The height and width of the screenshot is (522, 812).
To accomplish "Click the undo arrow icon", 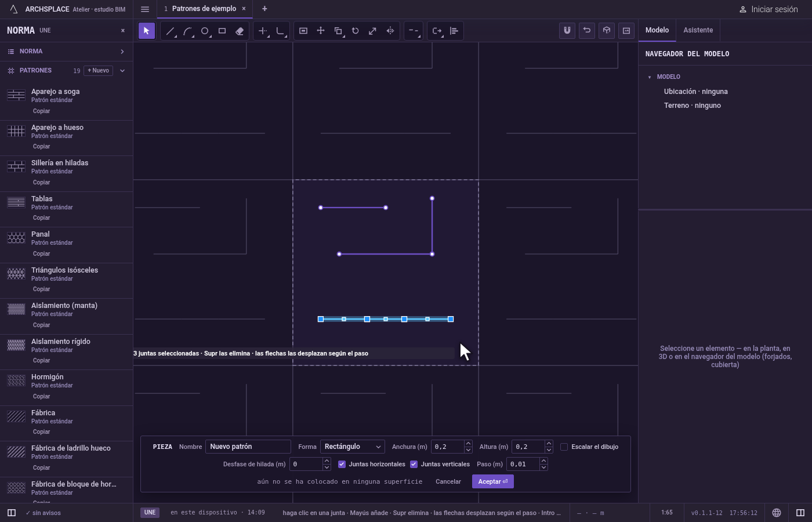I will [587, 31].
